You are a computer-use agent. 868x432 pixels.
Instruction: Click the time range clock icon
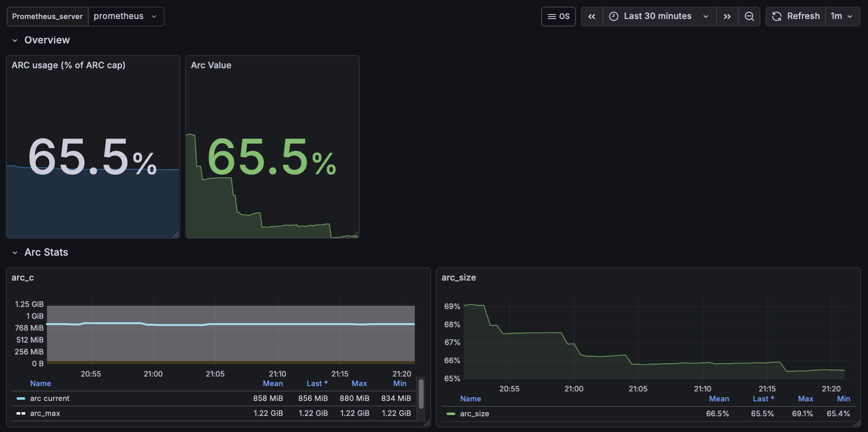(x=614, y=16)
